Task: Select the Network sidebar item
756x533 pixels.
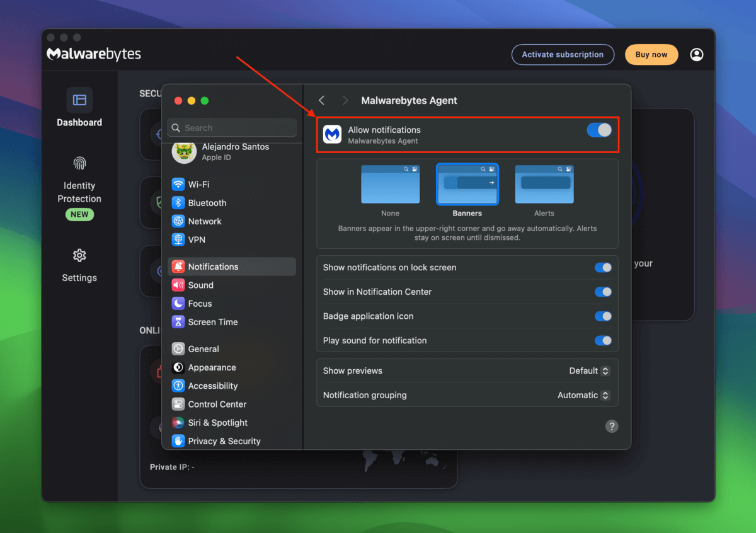Action: [x=232, y=221]
